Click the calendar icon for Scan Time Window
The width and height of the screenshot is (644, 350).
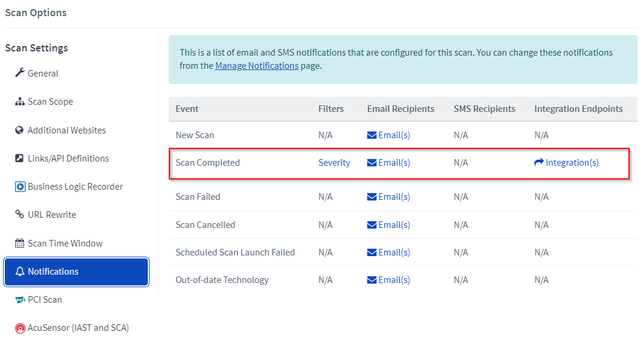pos(19,243)
